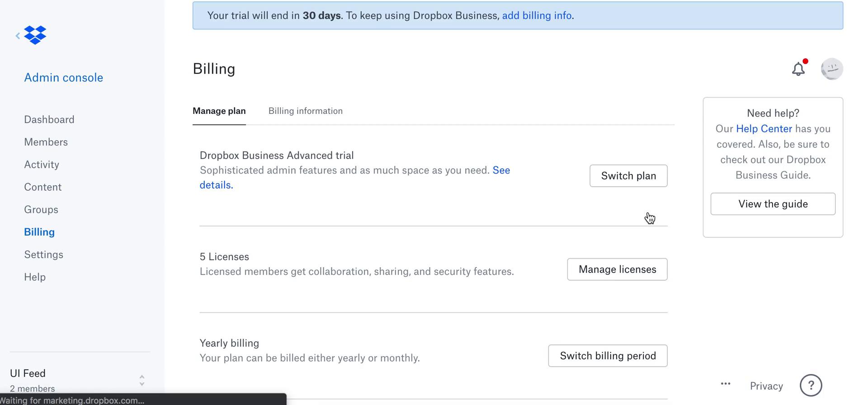The width and height of the screenshot is (868, 405).
Task: Open Members section
Action: coord(46,142)
